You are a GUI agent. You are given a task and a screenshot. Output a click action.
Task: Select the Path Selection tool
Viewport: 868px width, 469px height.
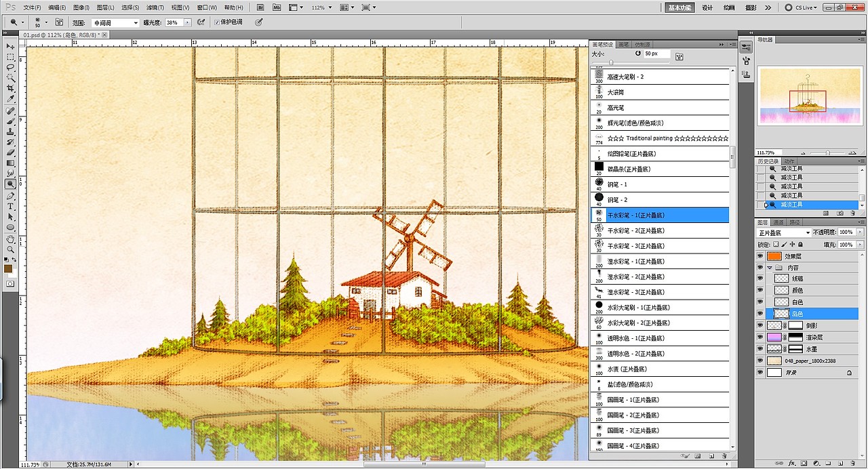pyautogui.click(x=11, y=217)
